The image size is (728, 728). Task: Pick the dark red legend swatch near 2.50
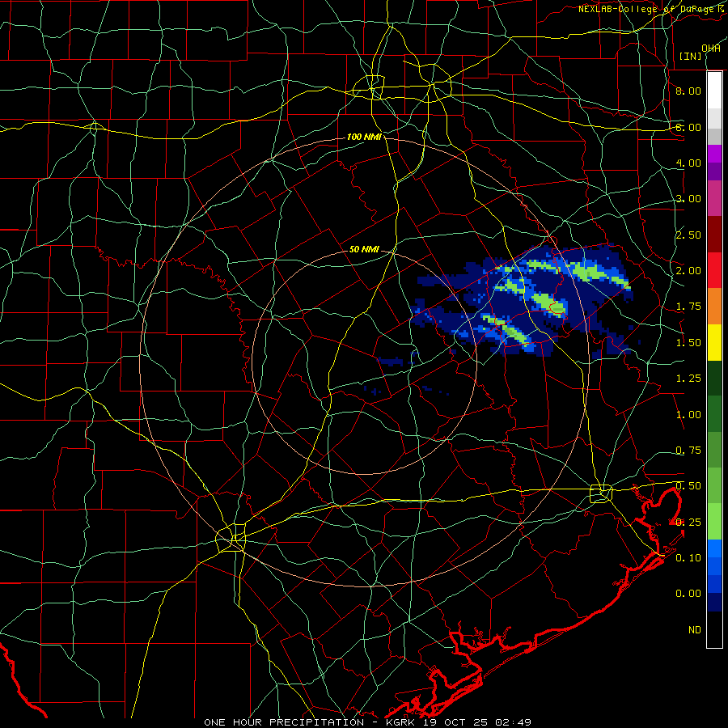point(714,235)
